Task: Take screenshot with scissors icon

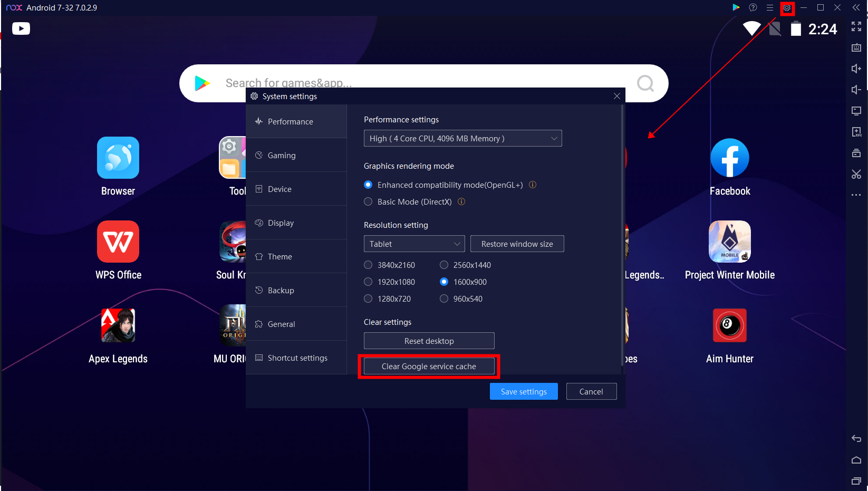Action: pyautogui.click(x=856, y=174)
